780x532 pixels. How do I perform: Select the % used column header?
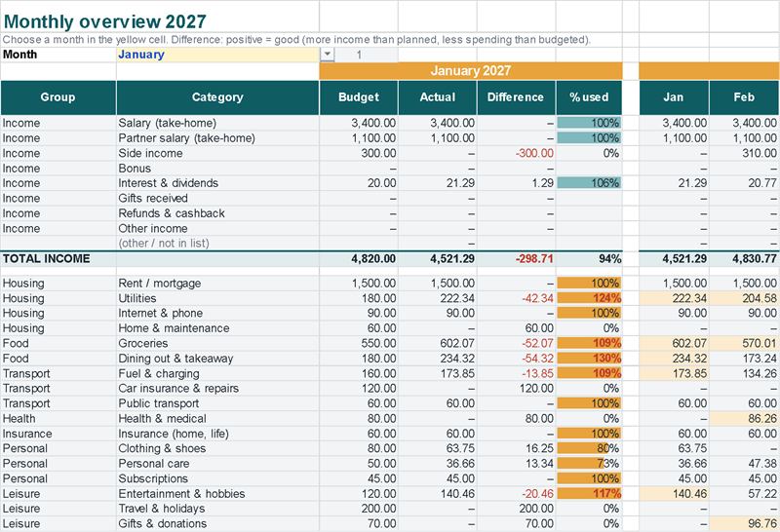point(589,97)
